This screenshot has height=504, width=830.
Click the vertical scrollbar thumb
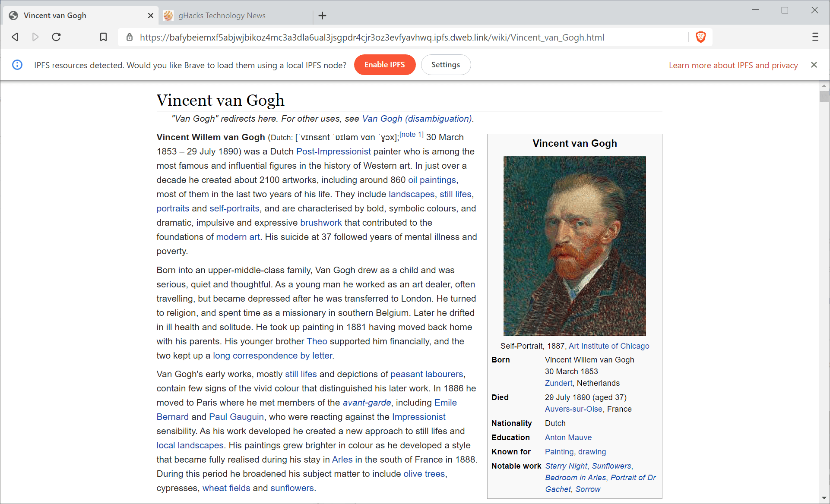(x=824, y=96)
